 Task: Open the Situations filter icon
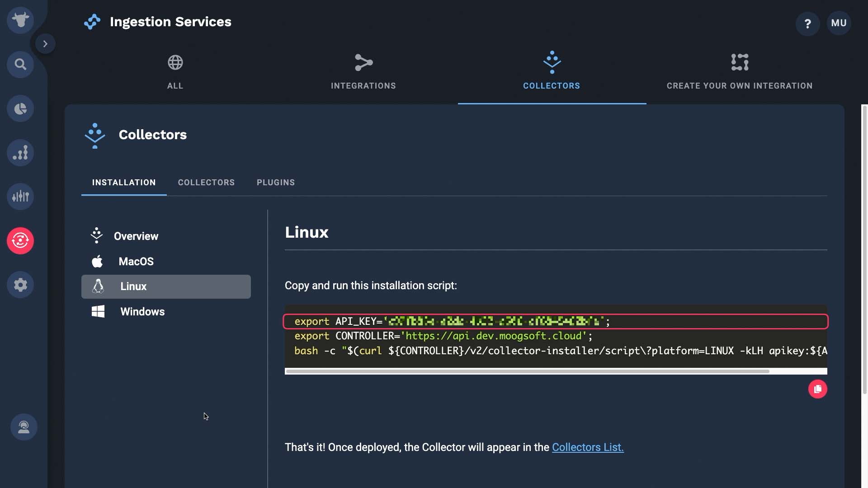coord(20,196)
